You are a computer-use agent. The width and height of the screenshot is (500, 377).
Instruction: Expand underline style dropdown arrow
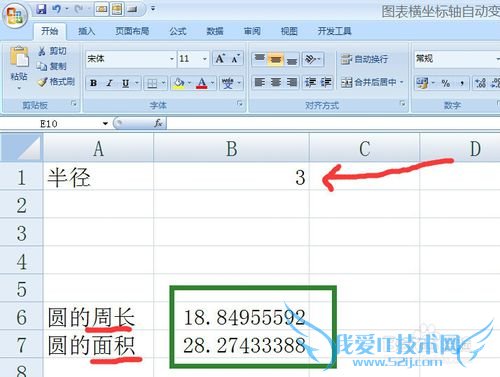pyautogui.click(x=137, y=83)
